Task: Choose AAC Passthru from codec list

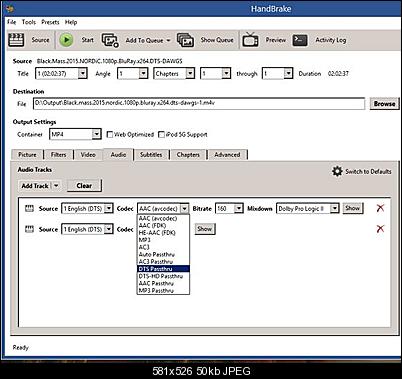Action: [163, 283]
